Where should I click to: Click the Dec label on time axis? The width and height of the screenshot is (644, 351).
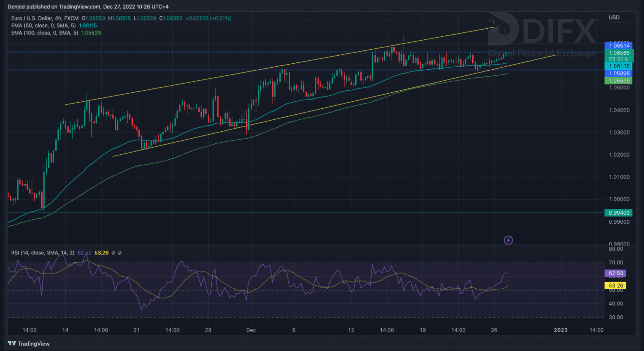(x=251, y=330)
